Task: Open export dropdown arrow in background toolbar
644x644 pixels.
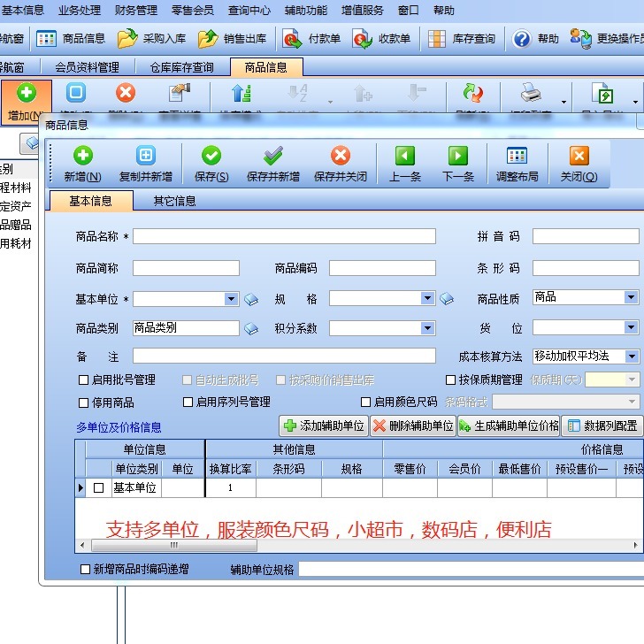Action: pyautogui.click(x=635, y=102)
